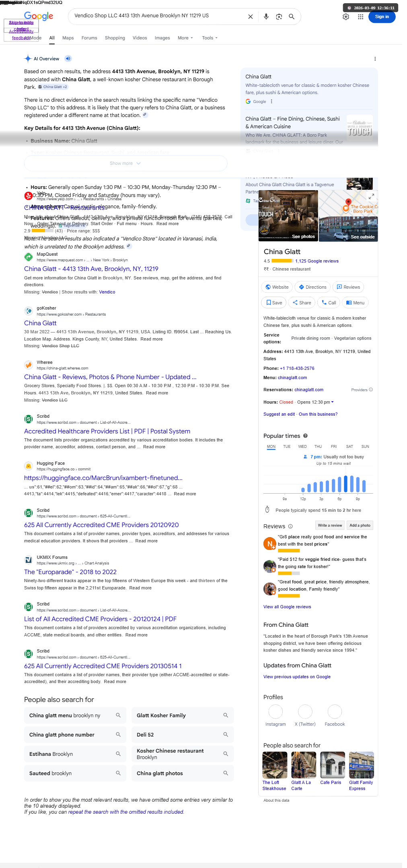Call China Glatt button
Screen dimensions: 407x868
point(329,303)
